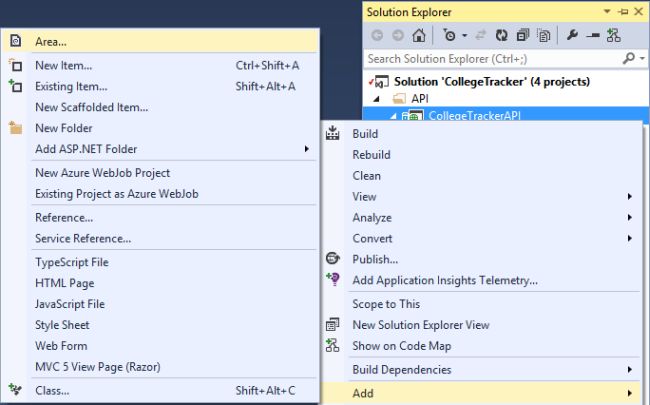
Task: Click the Search Solution Explorer field
Action: point(490,59)
